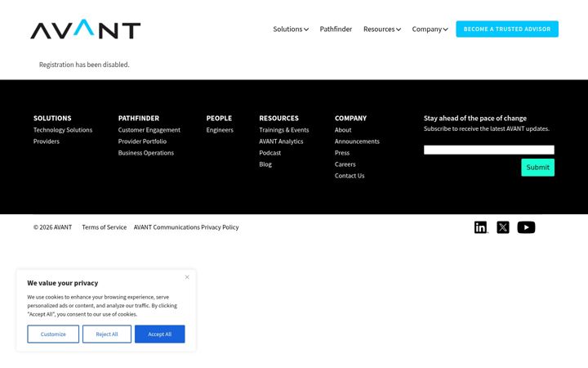Click the COMPANY footer heading

click(350, 119)
